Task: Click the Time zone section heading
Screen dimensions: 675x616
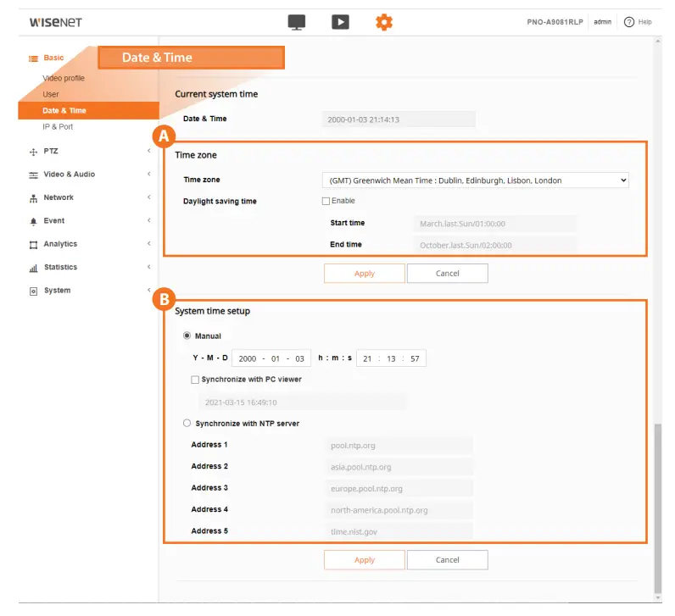Action: coord(196,155)
